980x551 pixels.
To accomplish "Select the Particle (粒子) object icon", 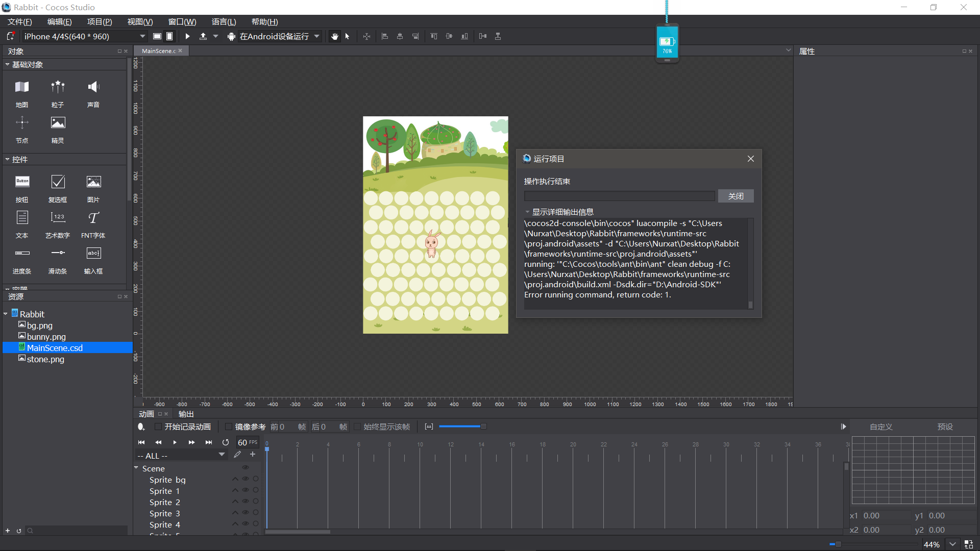I will point(58,87).
